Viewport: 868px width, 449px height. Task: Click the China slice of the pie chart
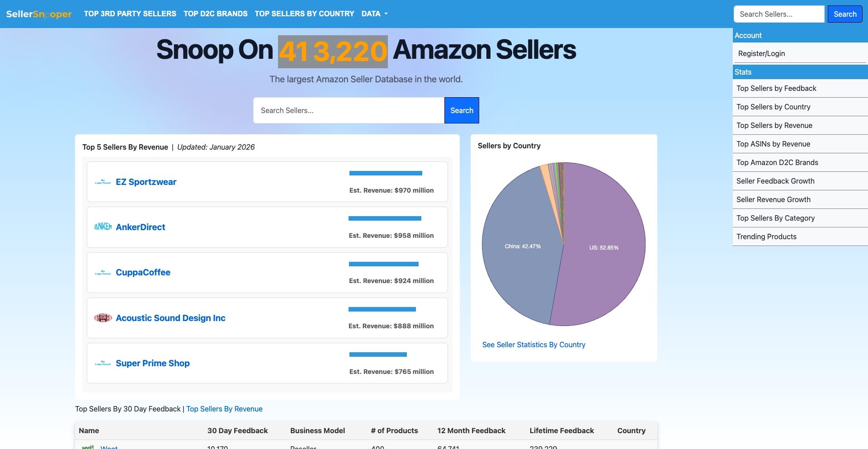522,246
